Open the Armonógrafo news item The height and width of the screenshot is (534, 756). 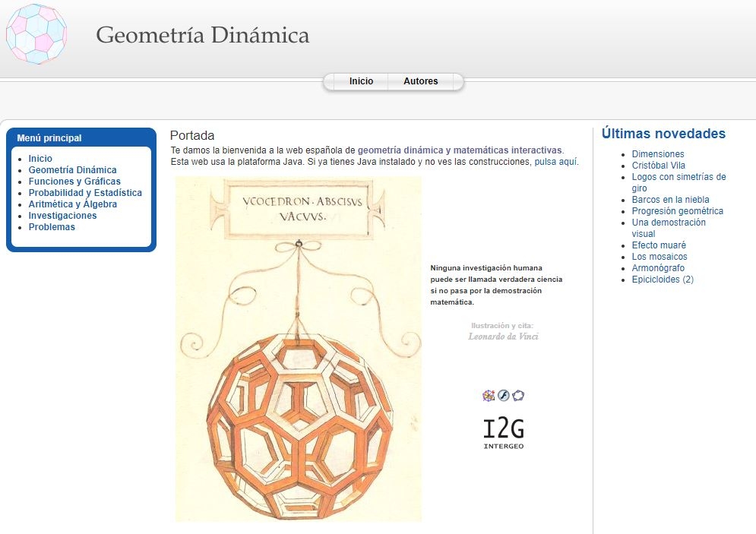point(658,268)
